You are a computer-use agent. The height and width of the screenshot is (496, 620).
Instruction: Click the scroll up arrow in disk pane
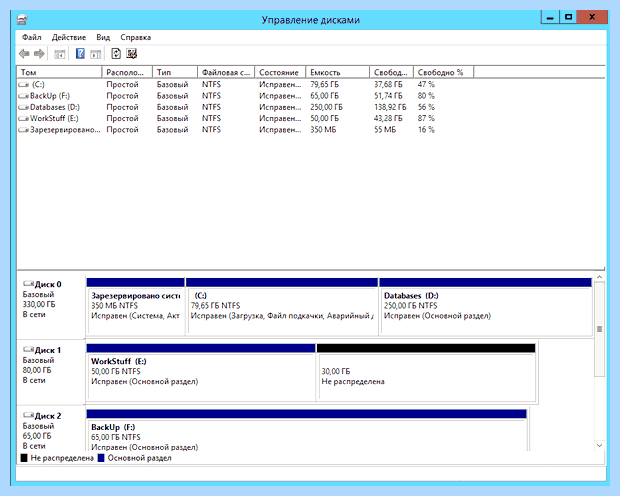599,277
